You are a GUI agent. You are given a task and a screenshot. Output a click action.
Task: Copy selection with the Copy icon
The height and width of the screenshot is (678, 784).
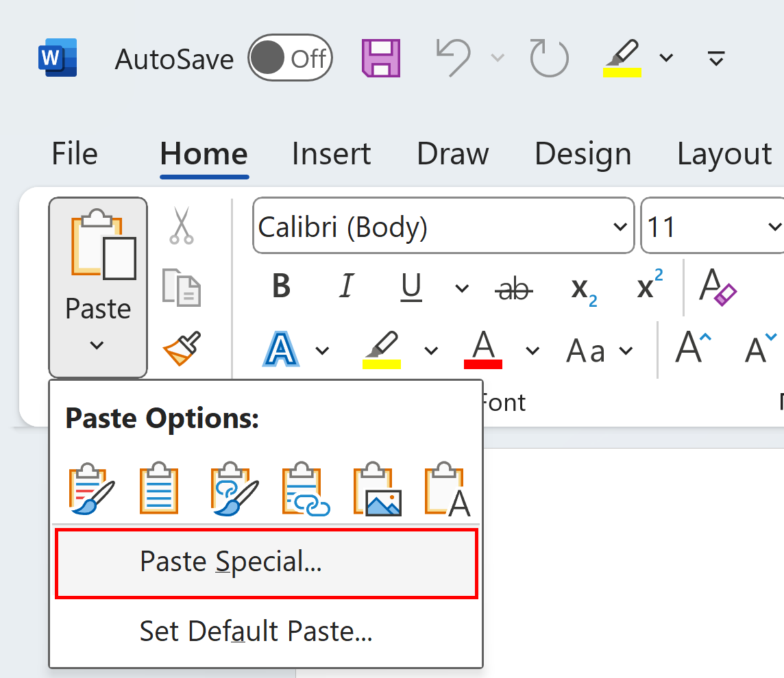pos(181,287)
